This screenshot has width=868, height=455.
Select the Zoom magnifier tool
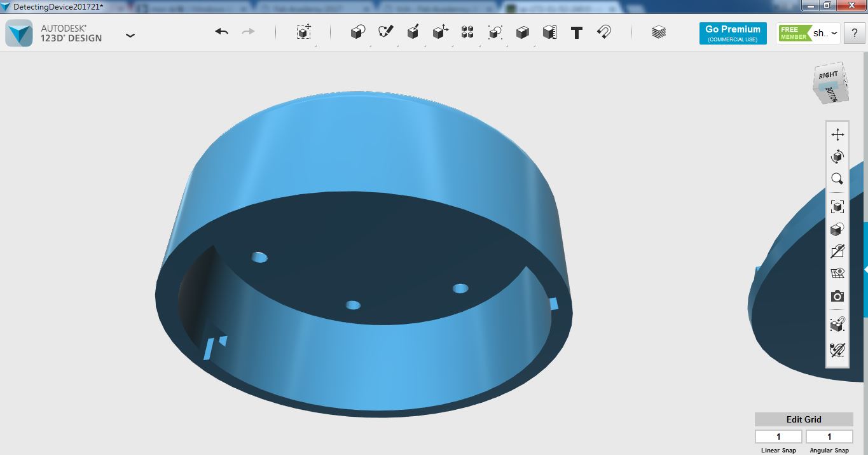837,179
